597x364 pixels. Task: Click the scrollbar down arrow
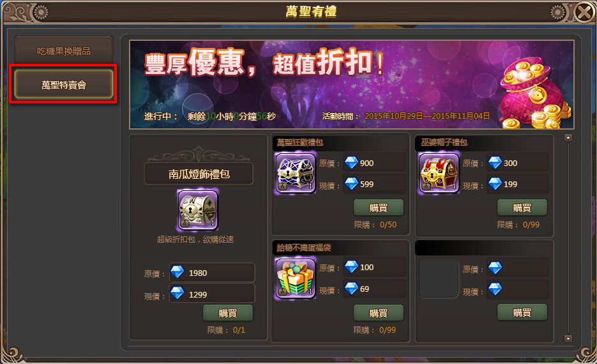click(568, 338)
